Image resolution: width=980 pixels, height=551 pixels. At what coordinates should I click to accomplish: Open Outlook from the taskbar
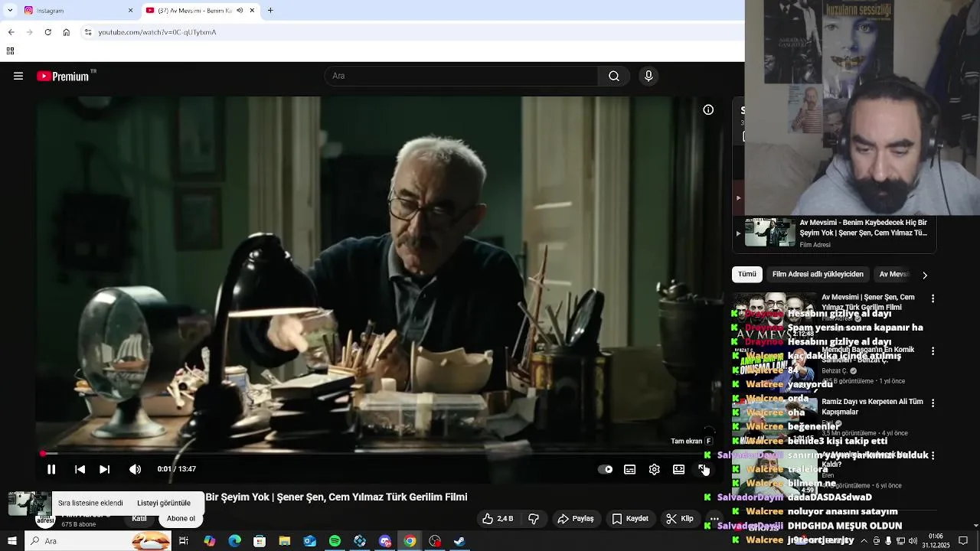coord(309,541)
